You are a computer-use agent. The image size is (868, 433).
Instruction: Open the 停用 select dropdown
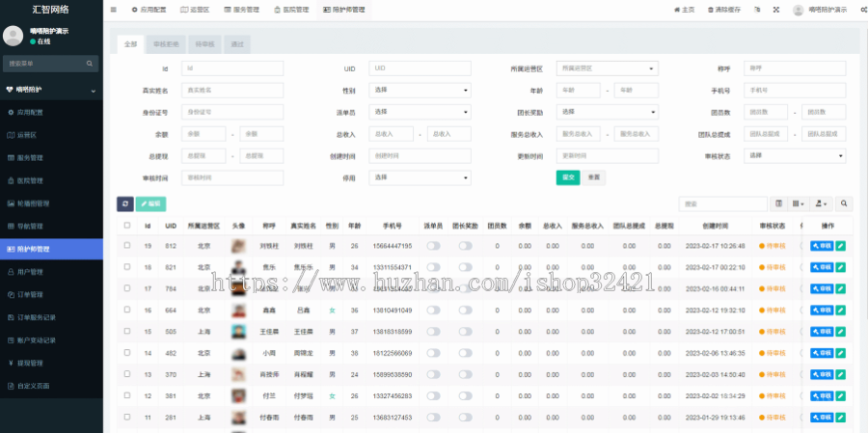point(420,177)
